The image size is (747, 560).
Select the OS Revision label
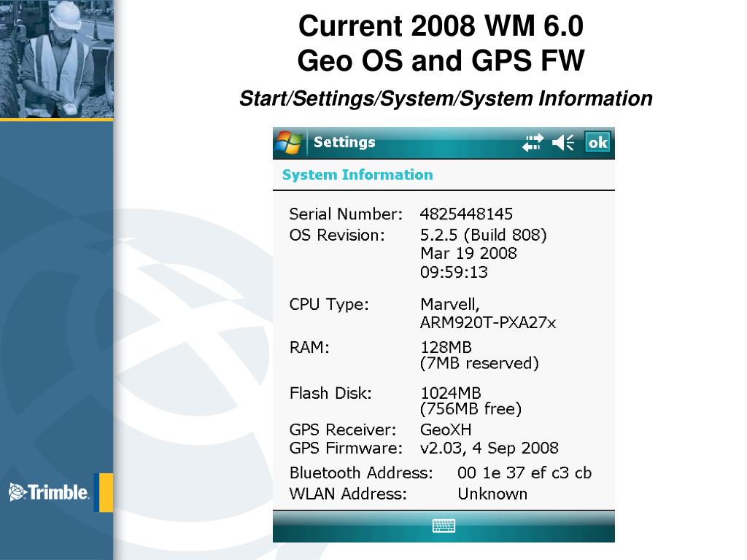tap(337, 235)
